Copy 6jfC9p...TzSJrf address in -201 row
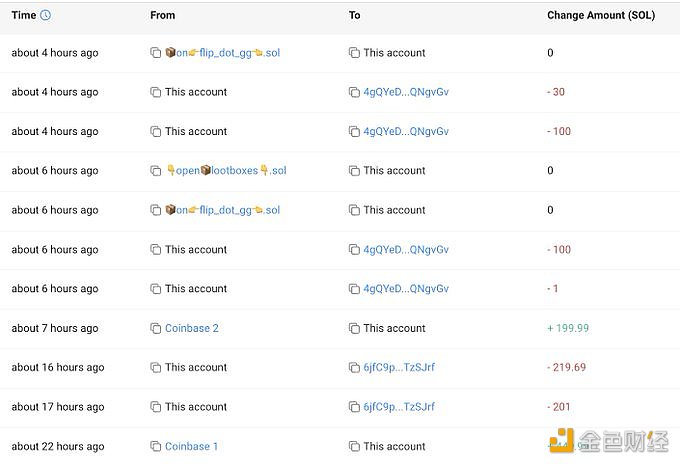 [x=354, y=407]
